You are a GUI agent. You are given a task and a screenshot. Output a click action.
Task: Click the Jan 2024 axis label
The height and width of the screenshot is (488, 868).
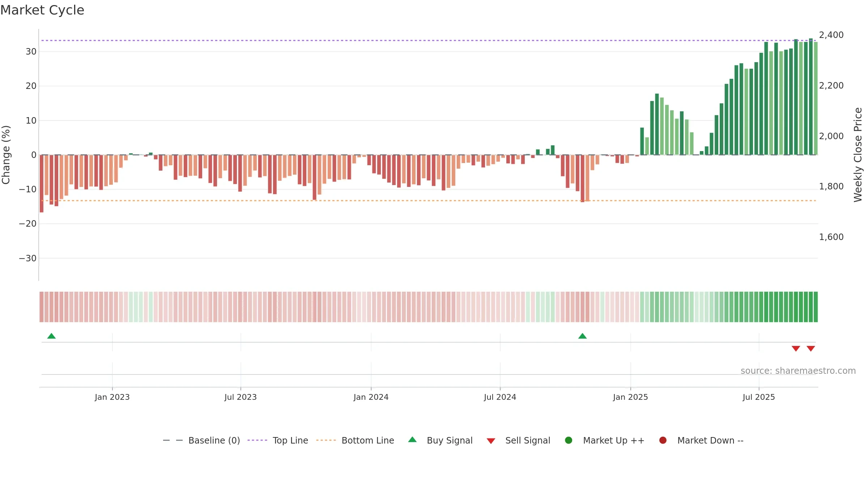coord(371,397)
